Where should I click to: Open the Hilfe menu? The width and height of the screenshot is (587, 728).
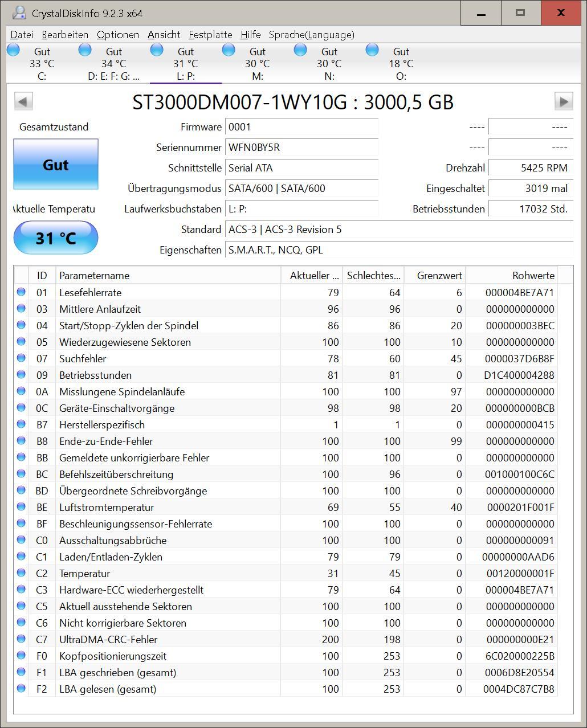251,35
